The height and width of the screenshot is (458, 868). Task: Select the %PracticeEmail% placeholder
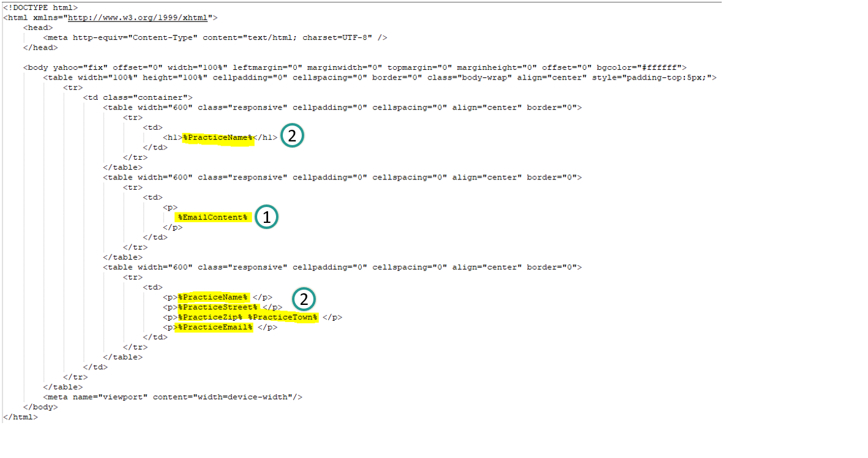click(x=215, y=327)
